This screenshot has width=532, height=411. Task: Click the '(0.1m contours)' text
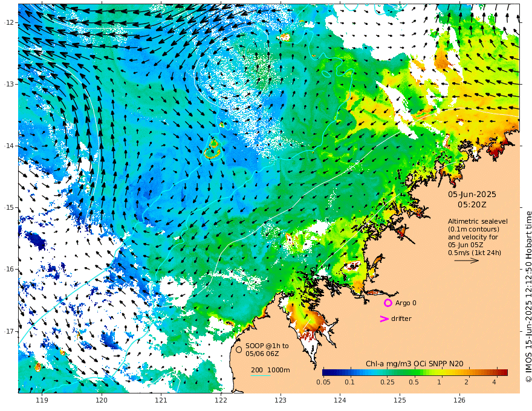coord(473,229)
